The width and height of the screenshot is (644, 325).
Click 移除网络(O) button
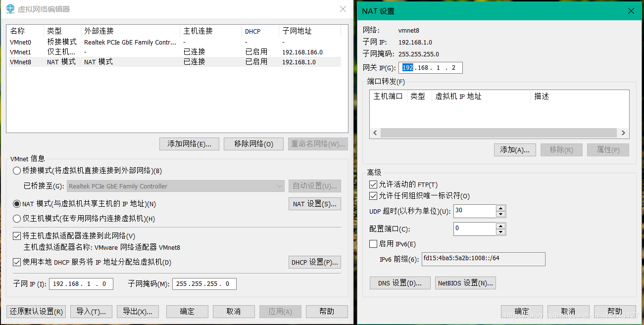coord(253,144)
